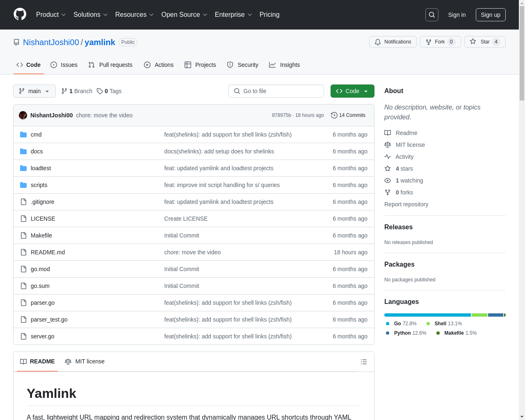Switch to the Security tab
Image resolution: width=525 pixels, height=420 pixels.
pyautogui.click(x=243, y=65)
